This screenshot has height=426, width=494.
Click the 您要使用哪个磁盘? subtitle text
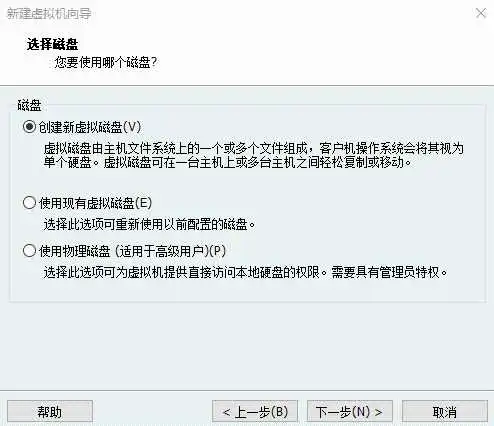[x=105, y=62]
